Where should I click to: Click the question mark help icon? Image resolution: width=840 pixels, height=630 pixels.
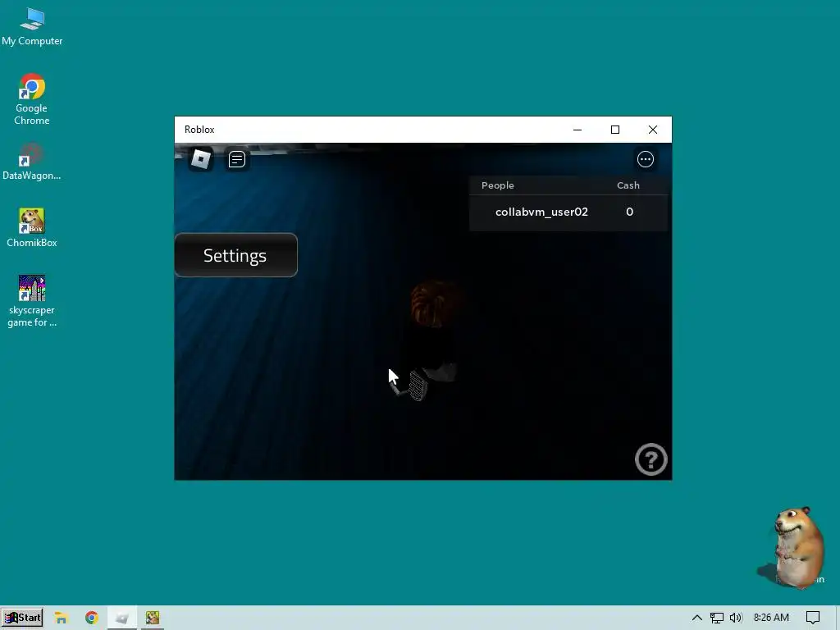[x=651, y=459]
